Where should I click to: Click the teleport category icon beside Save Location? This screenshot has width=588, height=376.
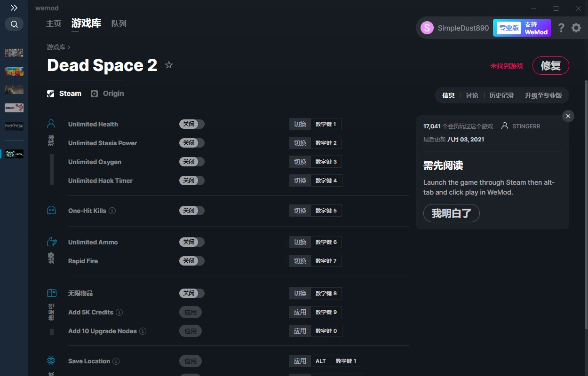click(x=51, y=360)
